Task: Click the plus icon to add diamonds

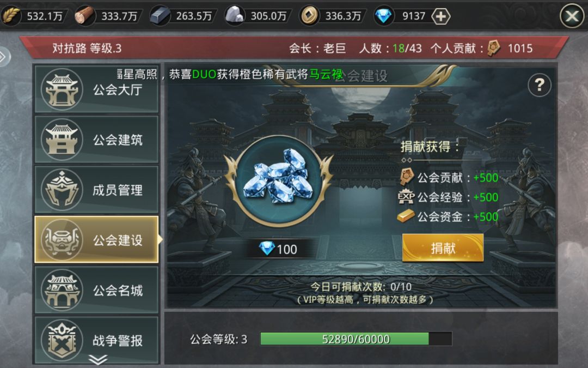Action: tap(440, 16)
